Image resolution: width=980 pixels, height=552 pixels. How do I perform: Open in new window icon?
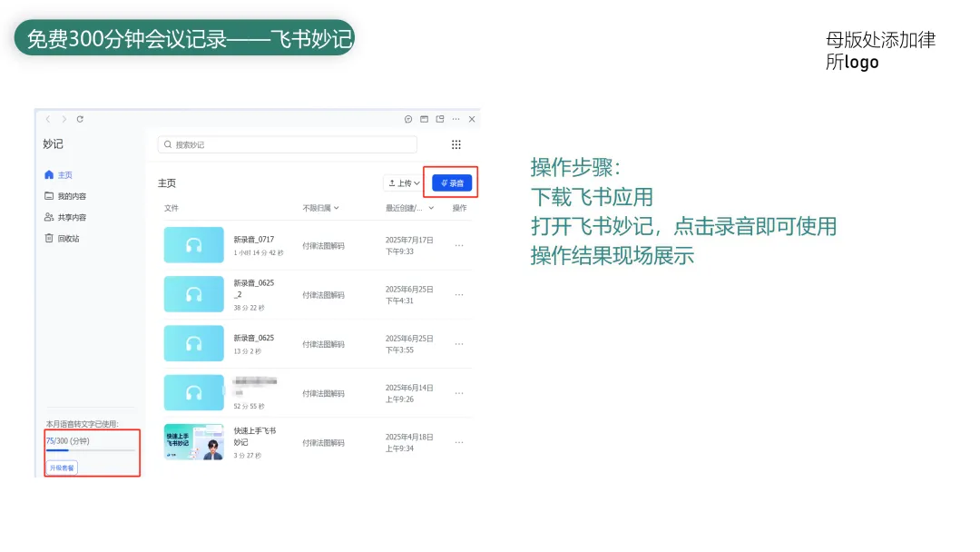coord(440,119)
